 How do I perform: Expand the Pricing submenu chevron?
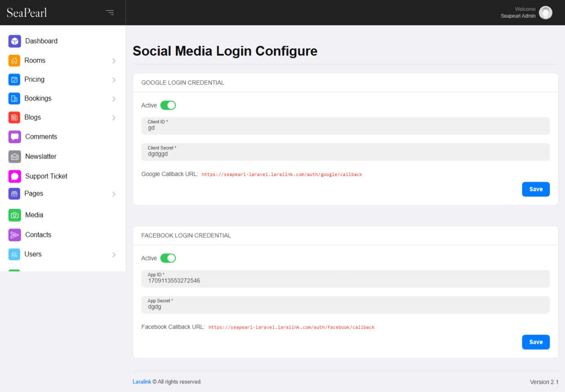(x=114, y=80)
